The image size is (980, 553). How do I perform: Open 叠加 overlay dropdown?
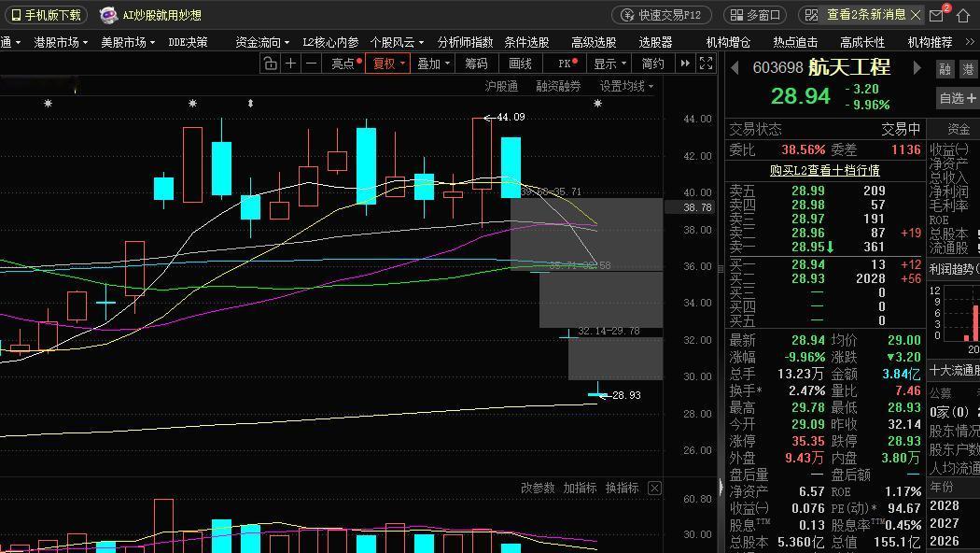(434, 64)
